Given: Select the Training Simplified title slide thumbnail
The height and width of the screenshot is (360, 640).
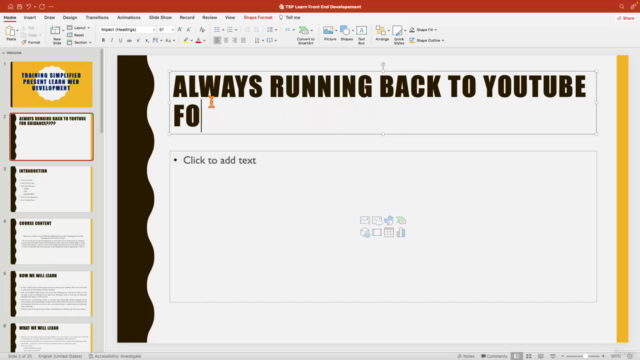Looking at the screenshot, I should coord(51,84).
